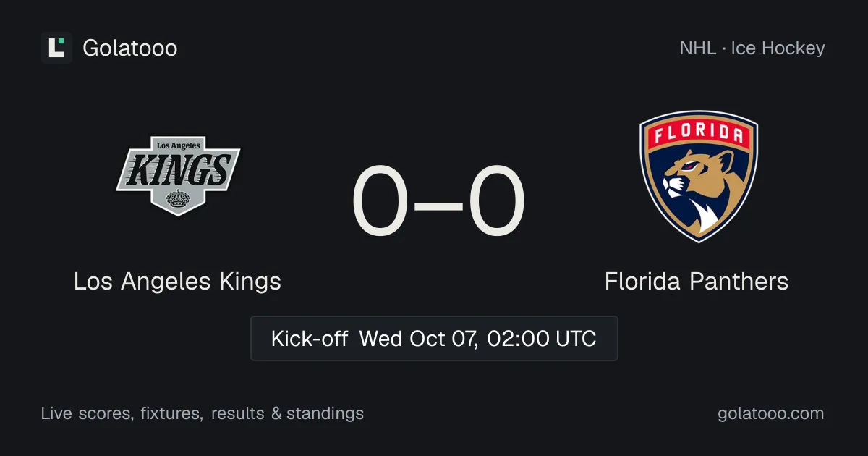Click the NHL · Ice Hockey label

point(752,48)
